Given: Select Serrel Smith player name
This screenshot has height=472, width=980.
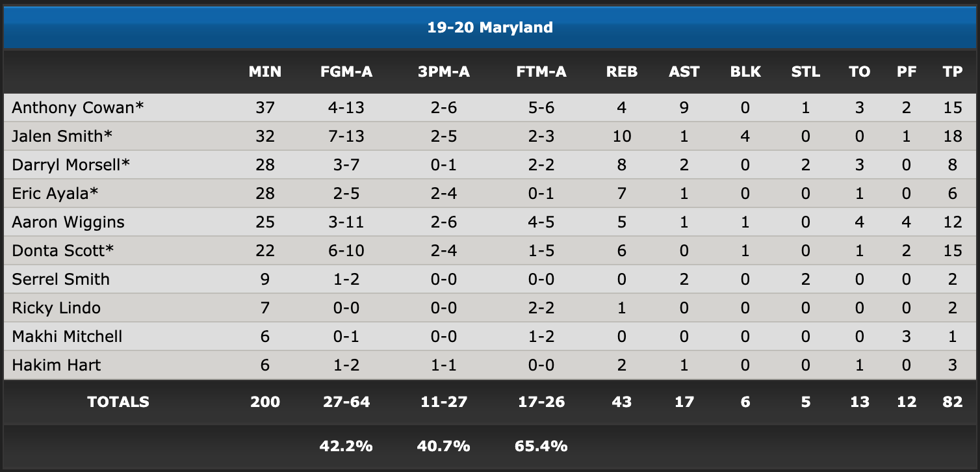Looking at the screenshot, I should [60, 279].
